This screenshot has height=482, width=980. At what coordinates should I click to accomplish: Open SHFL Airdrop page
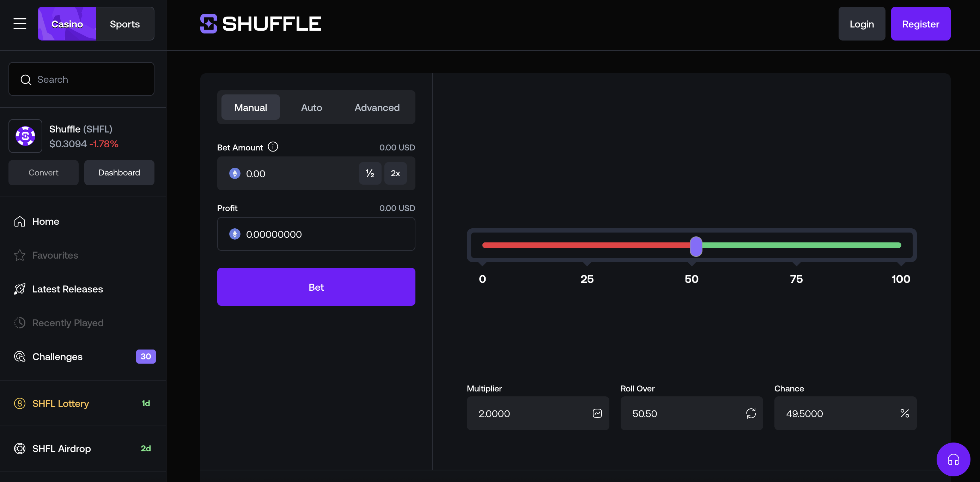pyautogui.click(x=83, y=449)
